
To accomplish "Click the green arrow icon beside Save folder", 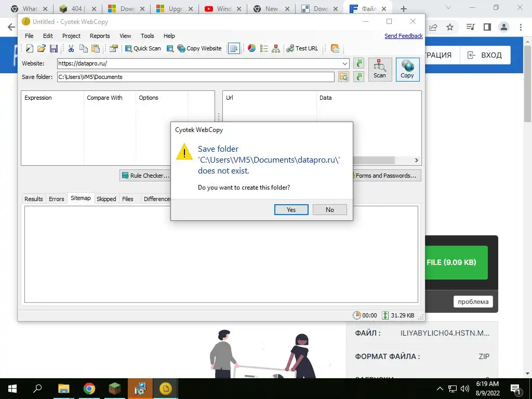I will pos(358,77).
